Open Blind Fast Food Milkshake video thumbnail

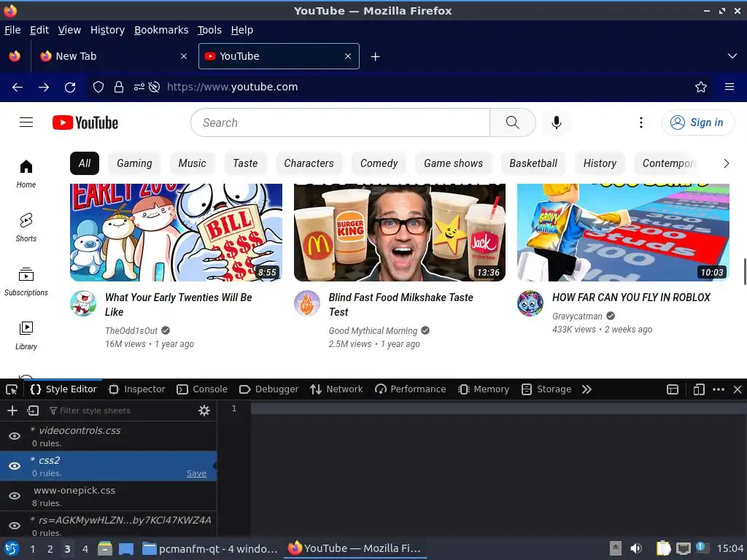click(400, 233)
